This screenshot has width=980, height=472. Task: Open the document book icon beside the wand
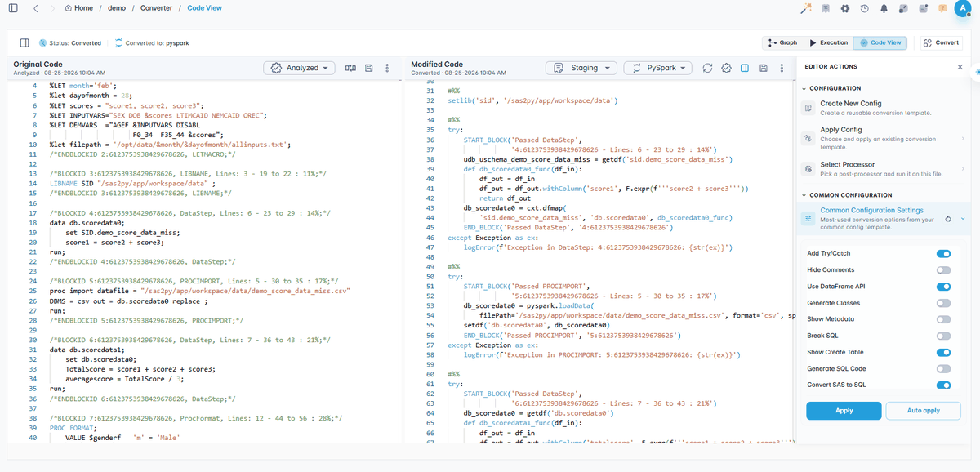825,8
